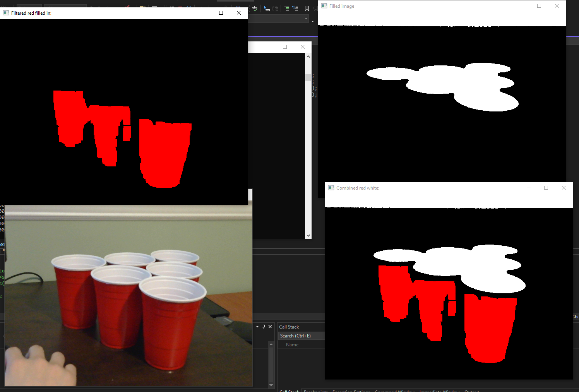Maximize the 'Filtered red filled in:' window

pos(221,13)
